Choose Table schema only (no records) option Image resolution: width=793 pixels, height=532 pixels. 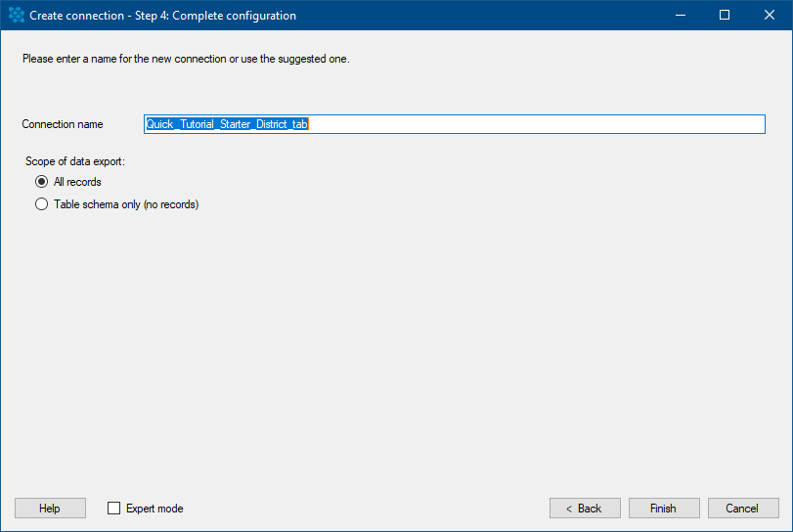41,204
